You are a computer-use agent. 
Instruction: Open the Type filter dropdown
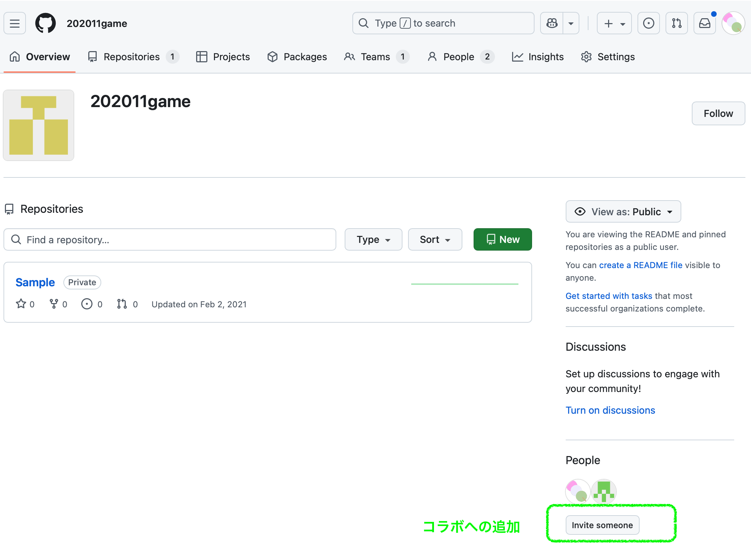pyautogui.click(x=373, y=240)
